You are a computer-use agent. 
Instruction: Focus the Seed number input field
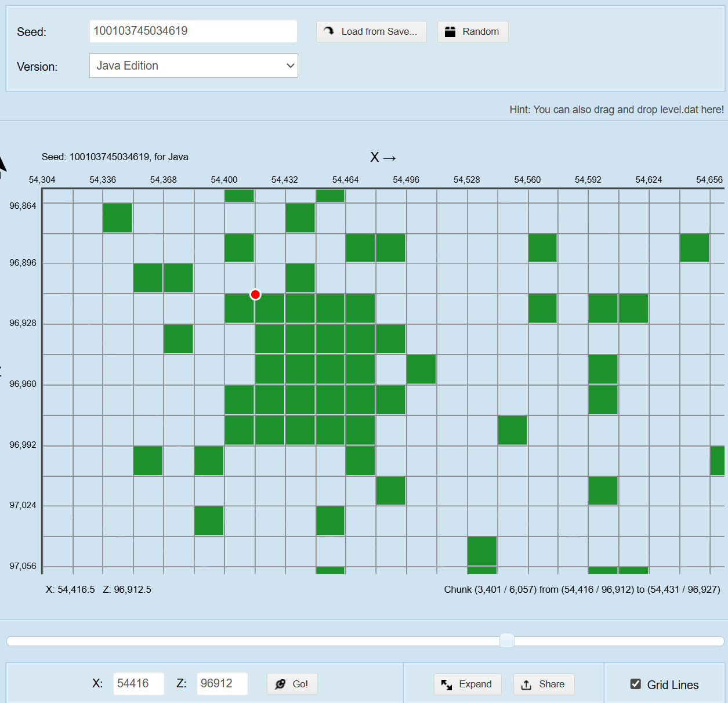coord(193,31)
